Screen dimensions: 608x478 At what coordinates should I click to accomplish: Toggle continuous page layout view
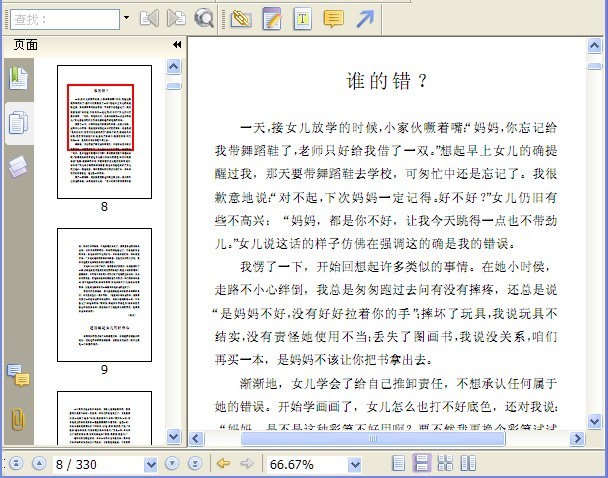click(421, 463)
